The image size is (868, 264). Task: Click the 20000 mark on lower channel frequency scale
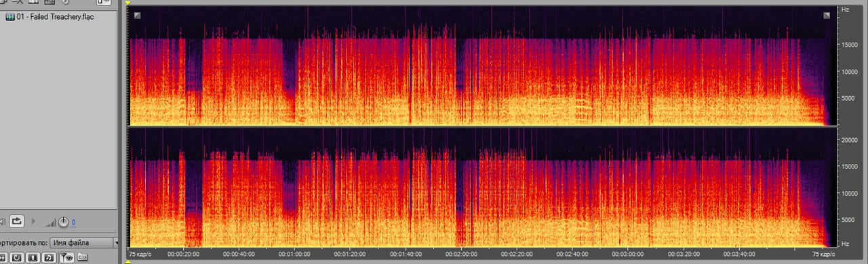pyautogui.click(x=849, y=140)
